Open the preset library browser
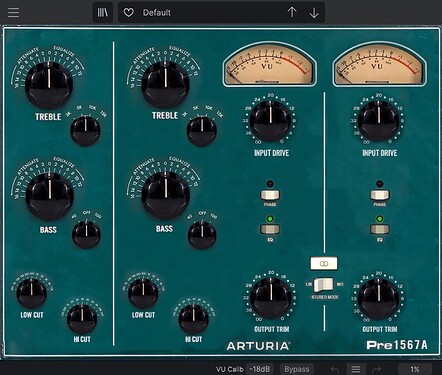The image size is (442, 375). pos(102,13)
